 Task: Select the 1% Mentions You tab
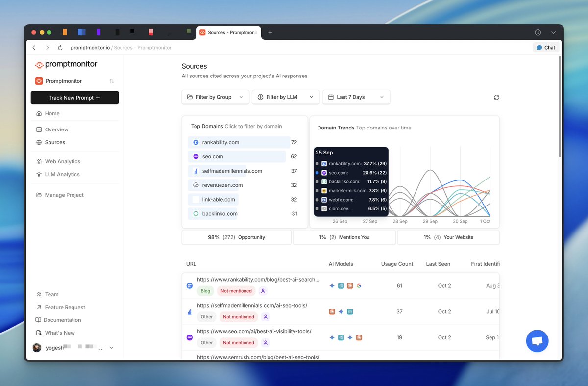click(344, 237)
